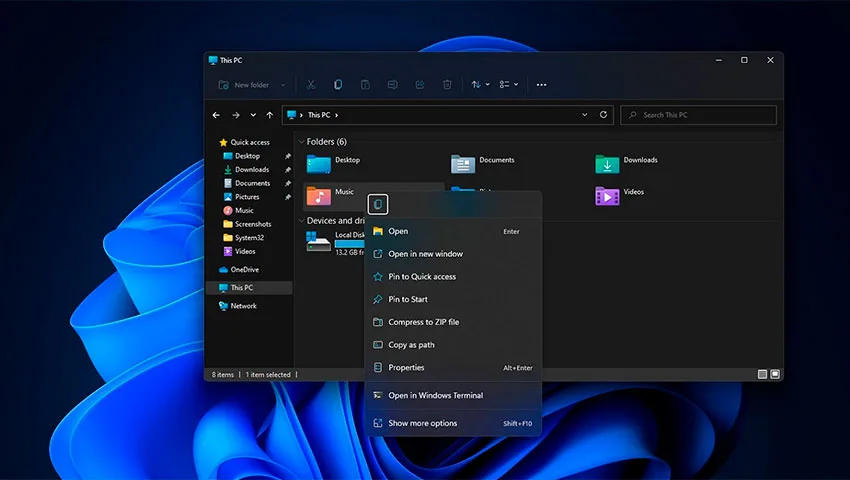Click the Paste clipboard icon in toolbar
This screenshot has height=480, width=850.
coord(365,85)
